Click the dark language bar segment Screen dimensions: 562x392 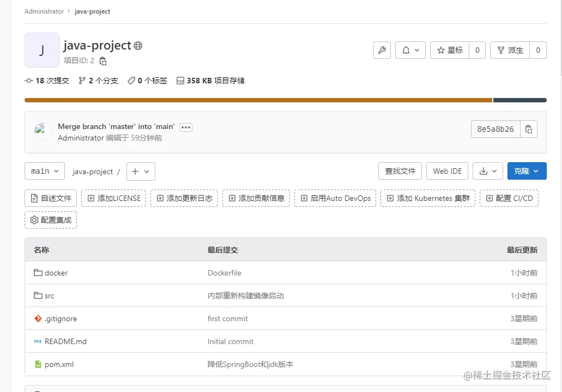(519, 100)
